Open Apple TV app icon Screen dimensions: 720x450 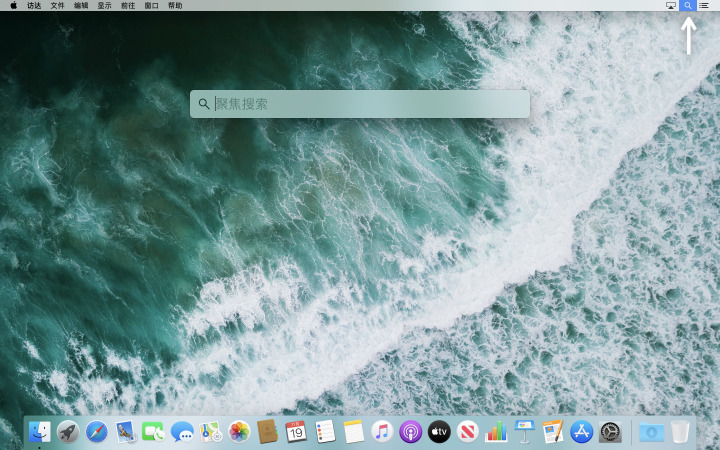click(439, 432)
